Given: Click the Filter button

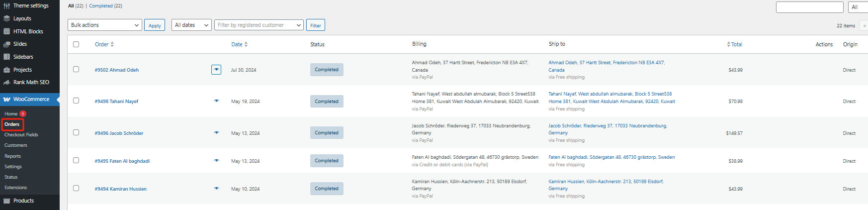Looking at the screenshot, I should coord(316,25).
